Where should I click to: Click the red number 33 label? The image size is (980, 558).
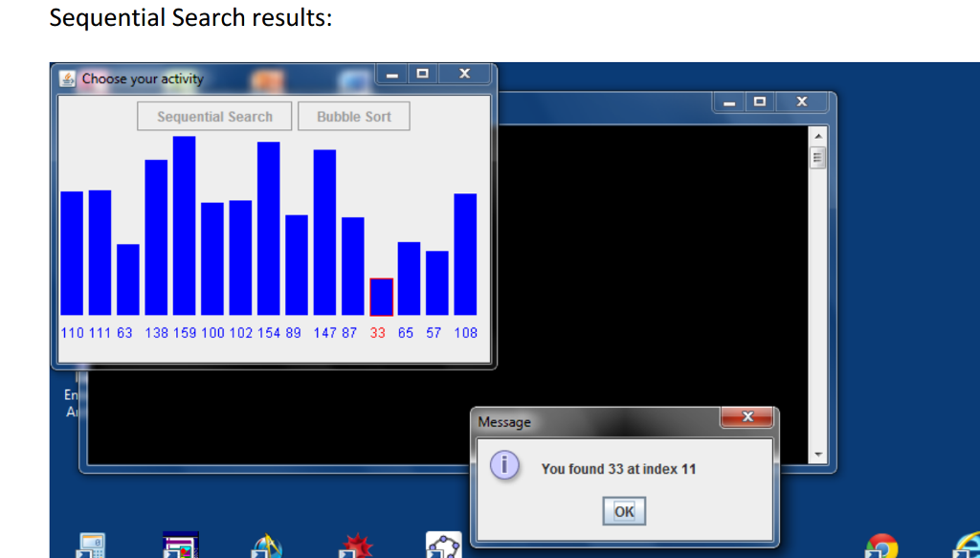point(377,333)
